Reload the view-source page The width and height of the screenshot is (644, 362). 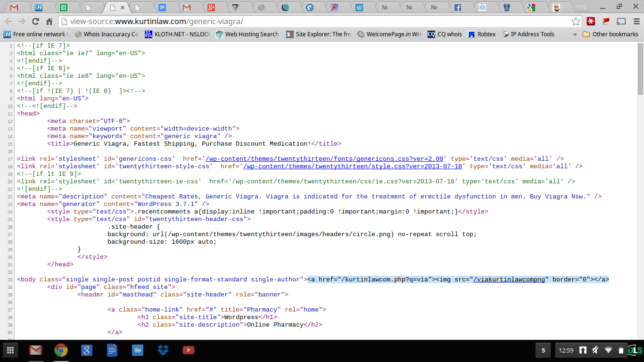[35, 21]
